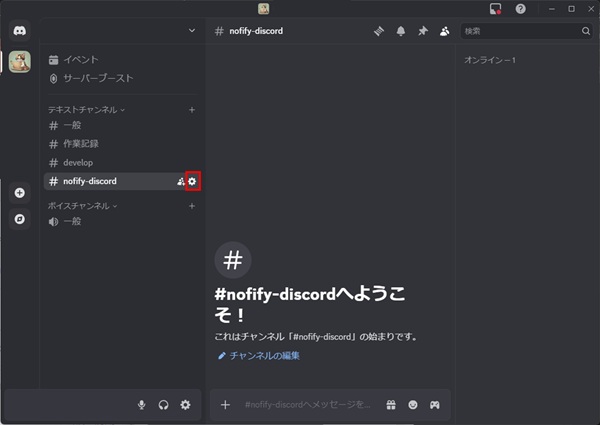Click small avatar icon in title bar
The image size is (600, 425).
click(x=263, y=8)
